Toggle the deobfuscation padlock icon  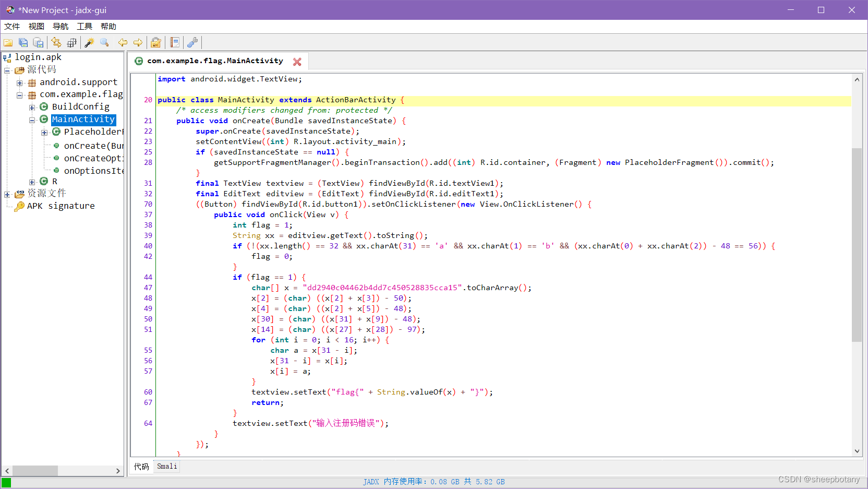coord(155,43)
